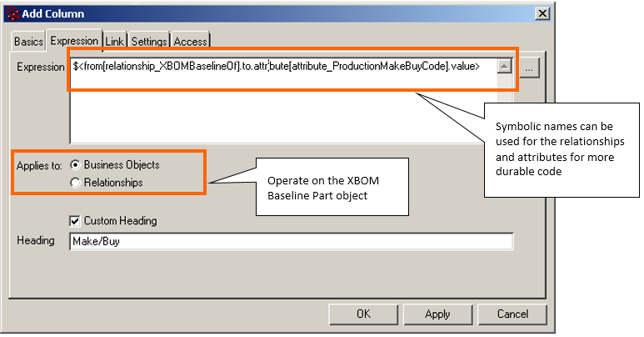Cancel the Add Column dialog
Screen dimensions: 644x337
pos(512,314)
